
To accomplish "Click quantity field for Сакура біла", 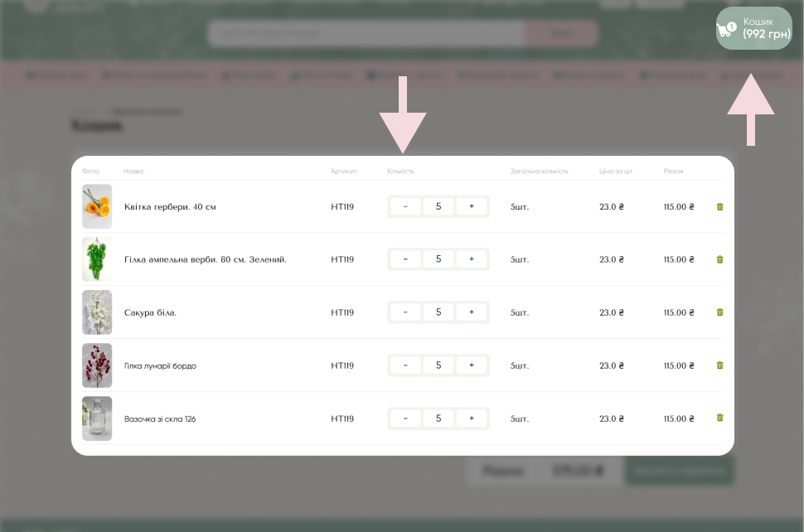I will tap(438, 312).
